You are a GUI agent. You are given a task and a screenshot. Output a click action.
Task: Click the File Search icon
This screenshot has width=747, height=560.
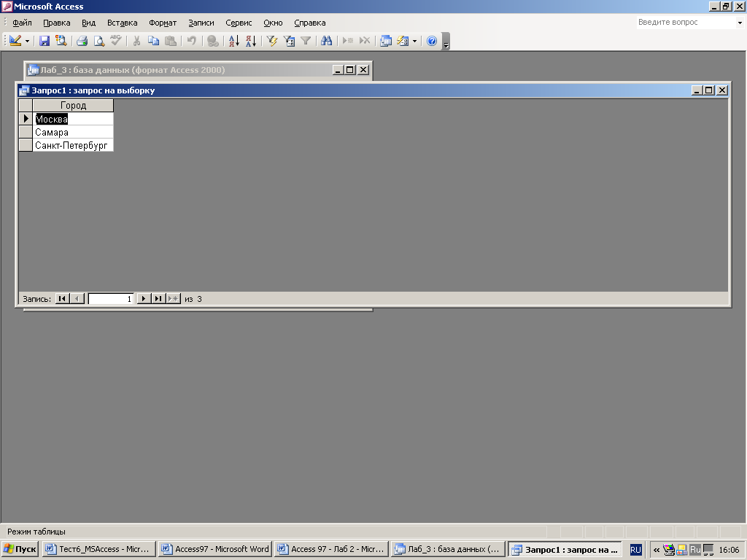61,41
